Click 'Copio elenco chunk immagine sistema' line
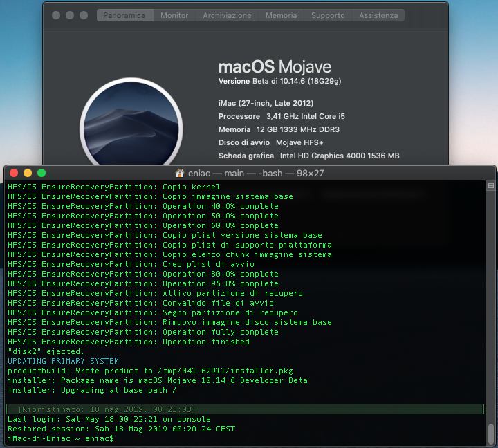Screen dimensions: 498x448 pos(169,254)
